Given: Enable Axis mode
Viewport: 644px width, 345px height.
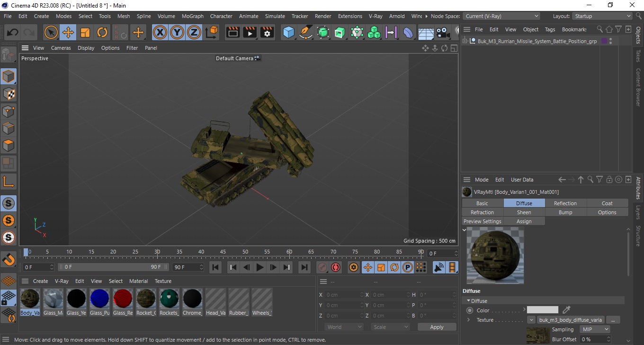Looking at the screenshot, I should click(x=9, y=181).
